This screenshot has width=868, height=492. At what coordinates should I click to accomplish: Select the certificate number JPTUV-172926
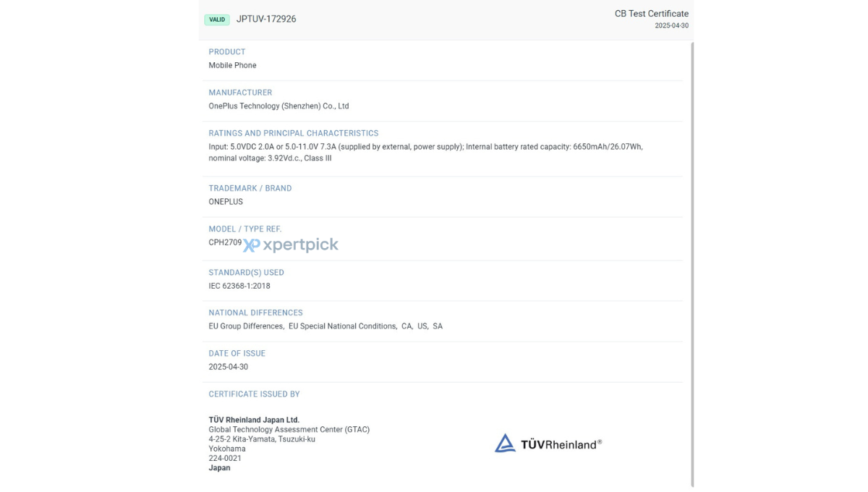pos(266,19)
